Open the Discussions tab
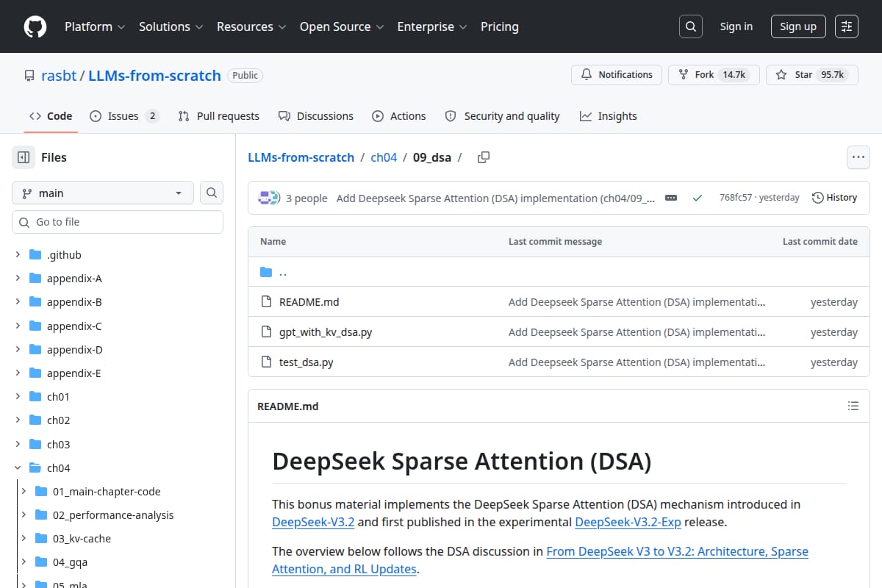 tap(316, 116)
